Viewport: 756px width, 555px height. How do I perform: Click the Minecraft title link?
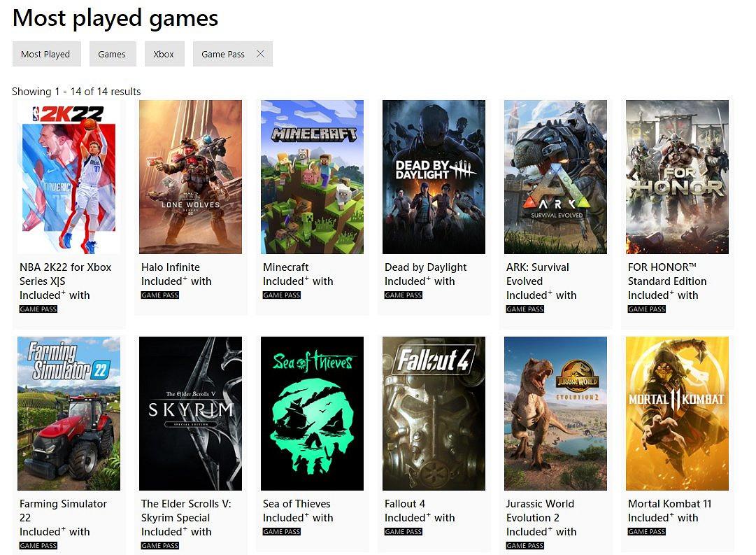[x=286, y=267]
